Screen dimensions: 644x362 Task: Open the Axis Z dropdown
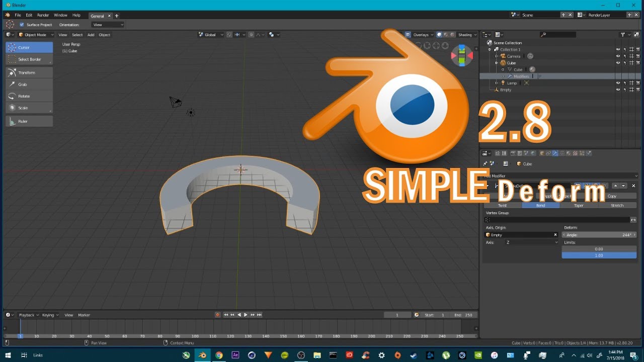pos(532,242)
